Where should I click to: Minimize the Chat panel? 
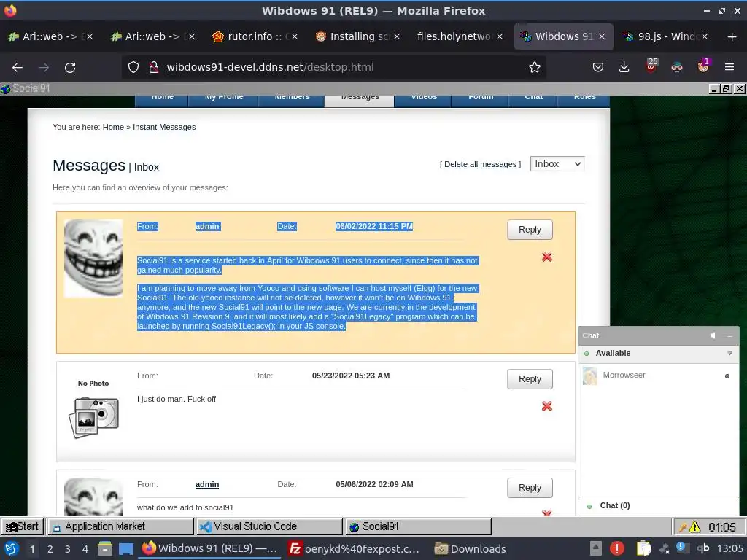coord(729,335)
